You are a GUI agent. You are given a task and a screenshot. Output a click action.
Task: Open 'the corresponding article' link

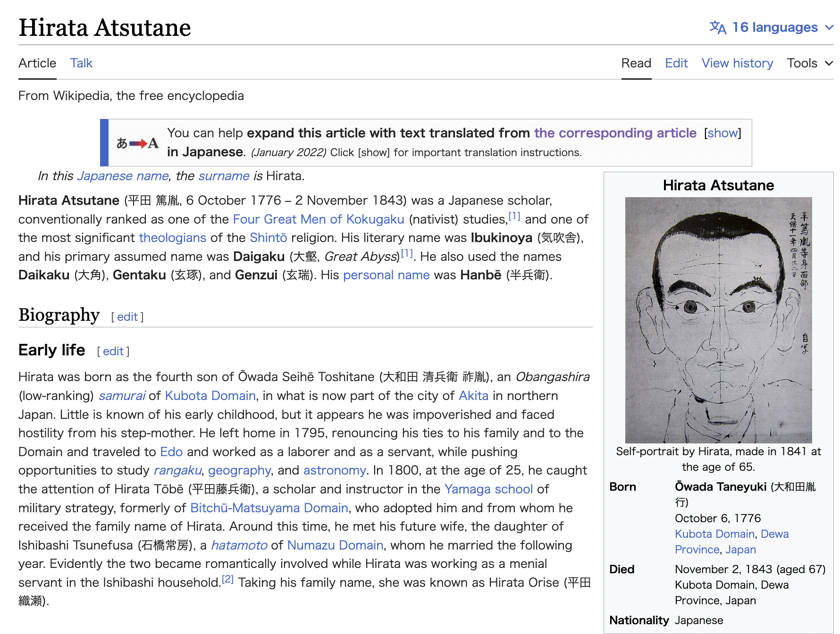(x=615, y=133)
